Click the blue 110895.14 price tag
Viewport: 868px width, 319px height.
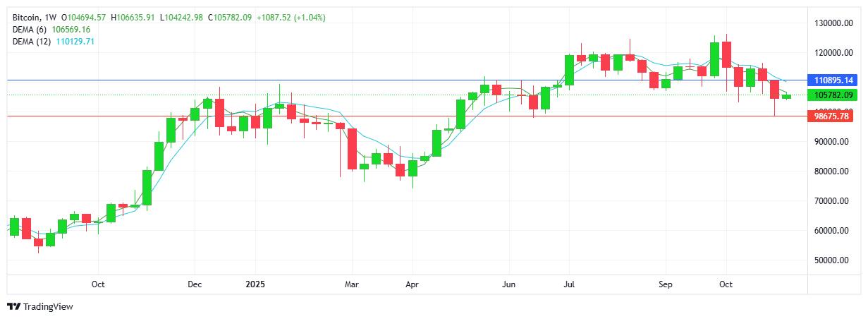coord(833,80)
